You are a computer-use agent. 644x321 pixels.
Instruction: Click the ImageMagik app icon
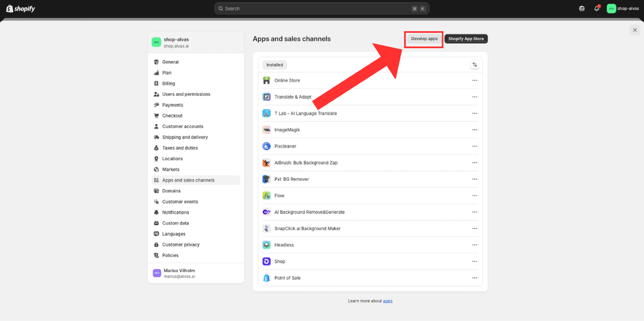pyautogui.click(x=266, y=130)
